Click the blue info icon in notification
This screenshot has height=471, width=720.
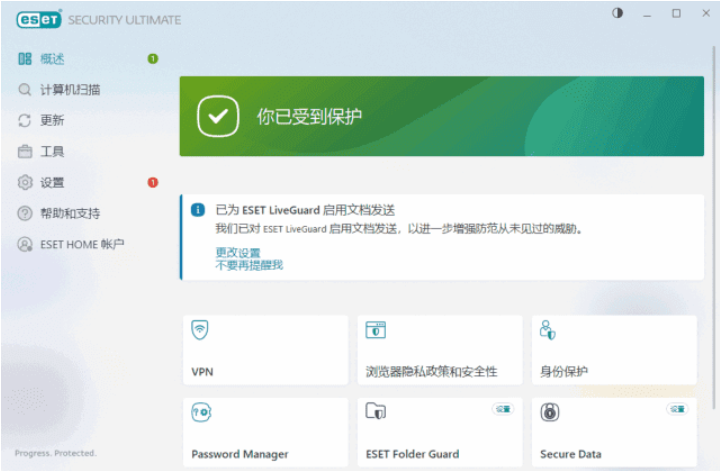click(198, 210)
